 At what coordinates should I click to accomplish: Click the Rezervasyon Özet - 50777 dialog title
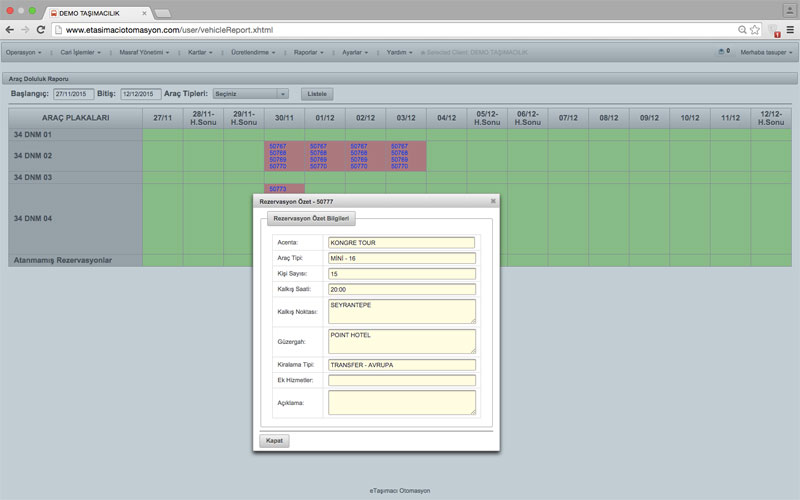tap(296, 202)
